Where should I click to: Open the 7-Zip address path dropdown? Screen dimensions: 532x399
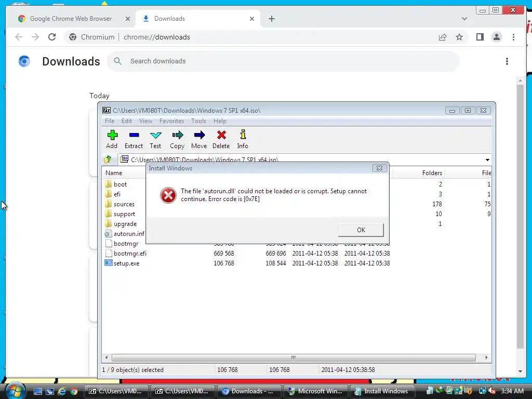click(x=487, y=160)
